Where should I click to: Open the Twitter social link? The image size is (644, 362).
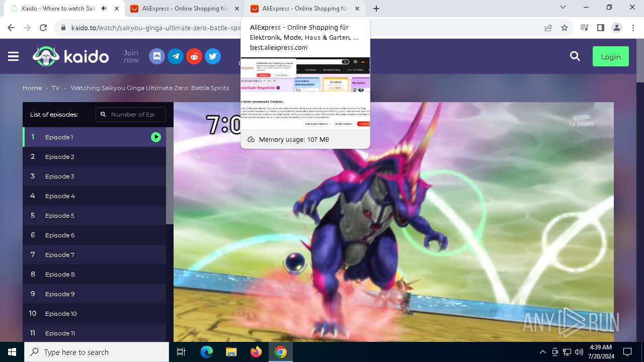(x=213, y=56)
